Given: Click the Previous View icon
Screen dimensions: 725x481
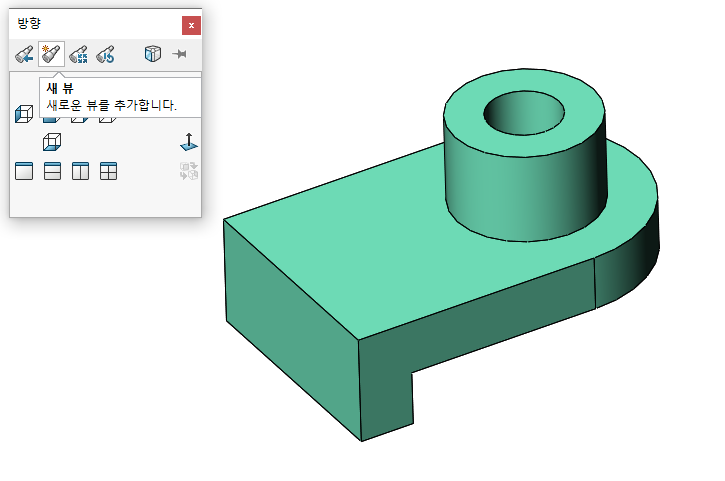Looking at the screenshot, I should point(24,54).
